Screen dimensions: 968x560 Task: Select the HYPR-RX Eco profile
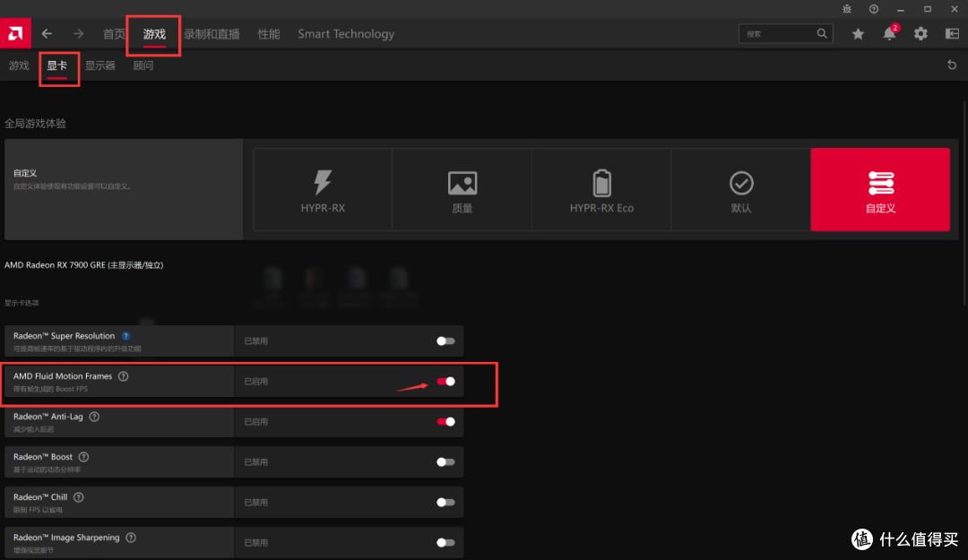pyautogui.click(x=601, y=190)
